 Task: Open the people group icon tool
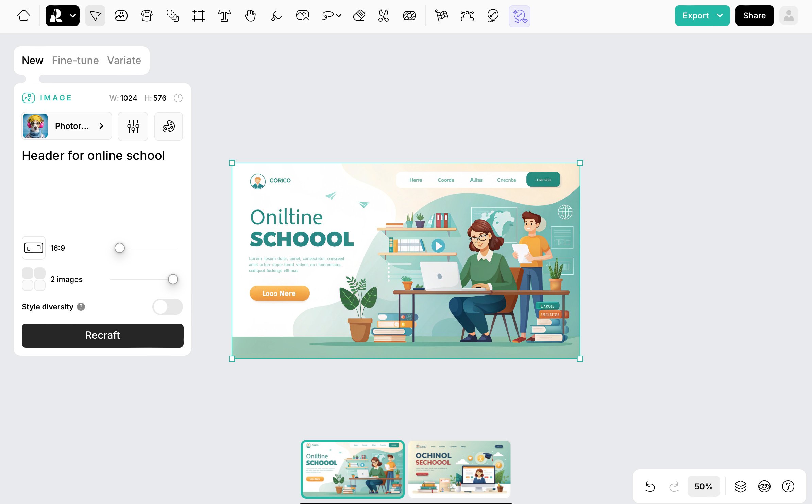click(x=467, y=16)
